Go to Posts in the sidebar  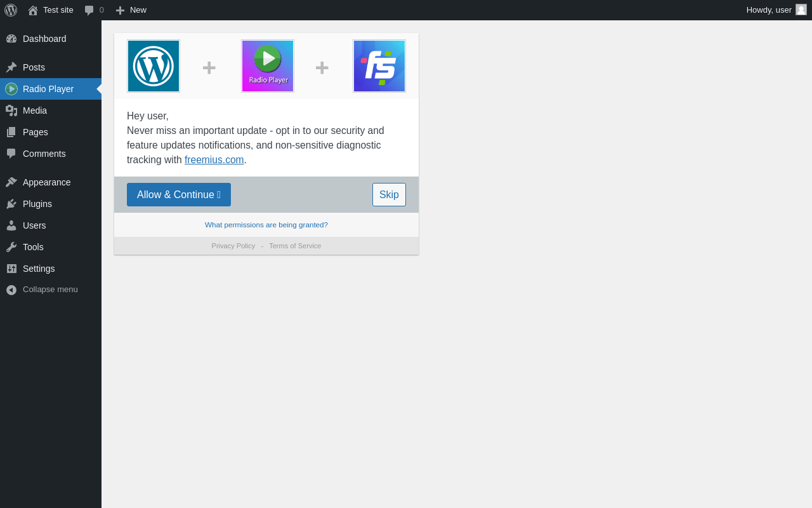[x=34, y=67]
